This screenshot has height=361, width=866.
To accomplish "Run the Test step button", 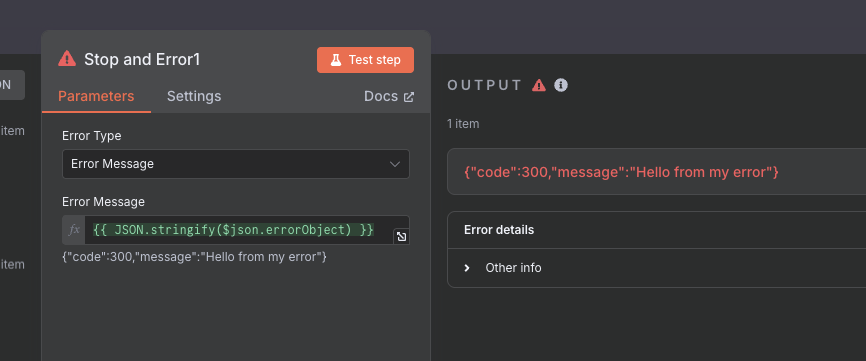I will pos(365,60).
